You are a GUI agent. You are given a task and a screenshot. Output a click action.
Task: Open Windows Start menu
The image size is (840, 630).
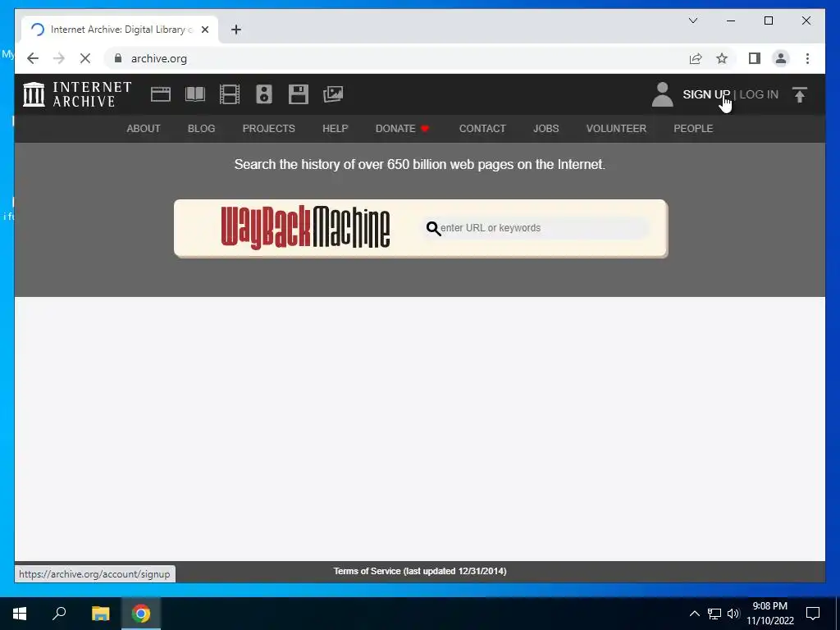pyautogui.click(x=20, y=614)
